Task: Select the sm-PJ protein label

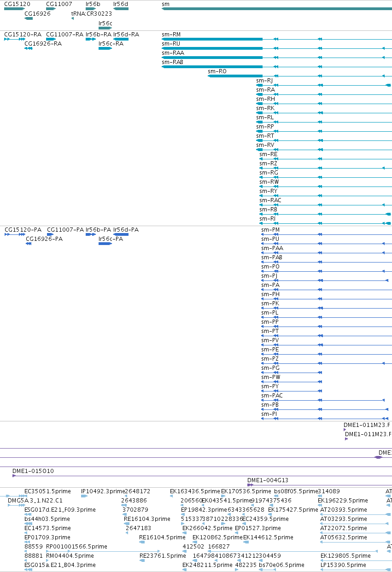Action: point(269,276)
